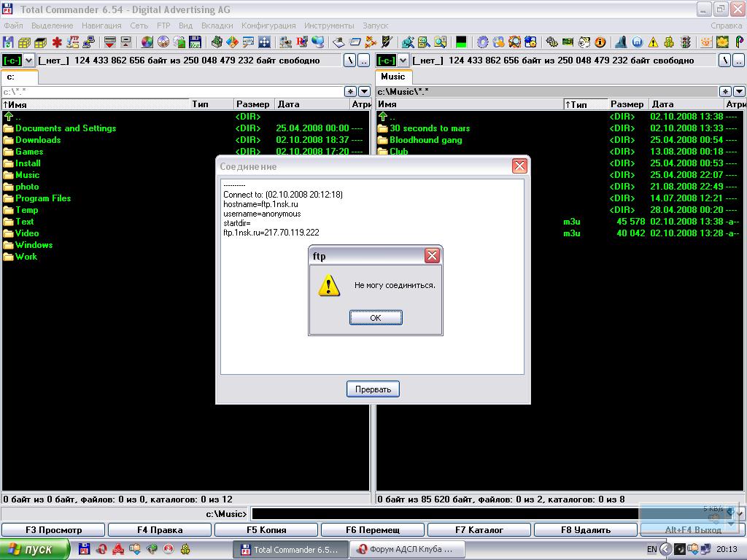Open the left panel favorites asterisk button
Image resolution: width=747 pixels, height=560 pixels.
[351, 91]
